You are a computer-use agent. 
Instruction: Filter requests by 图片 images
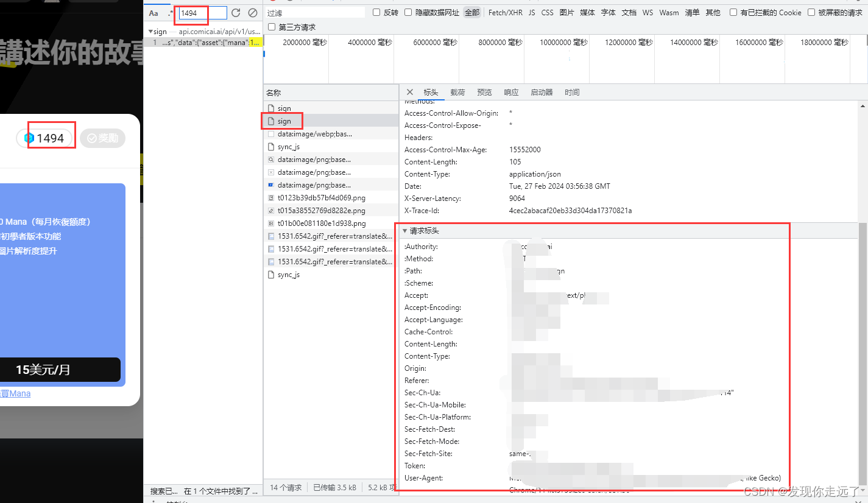click(x=566, y=12)
